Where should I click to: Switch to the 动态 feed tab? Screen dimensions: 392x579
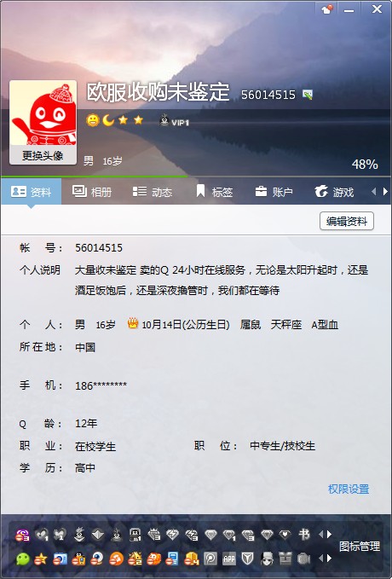[x=153, y=192]
